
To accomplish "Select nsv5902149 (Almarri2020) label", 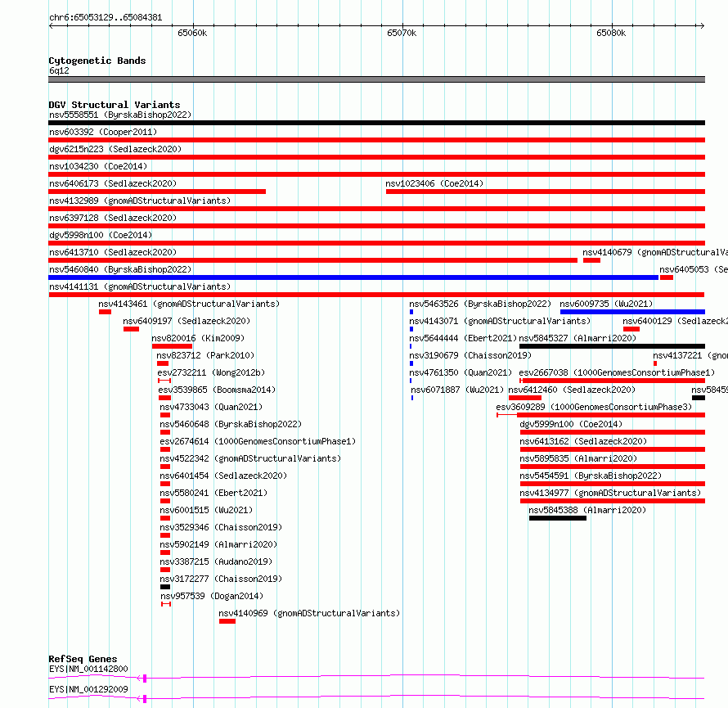I will click(218, 544).
